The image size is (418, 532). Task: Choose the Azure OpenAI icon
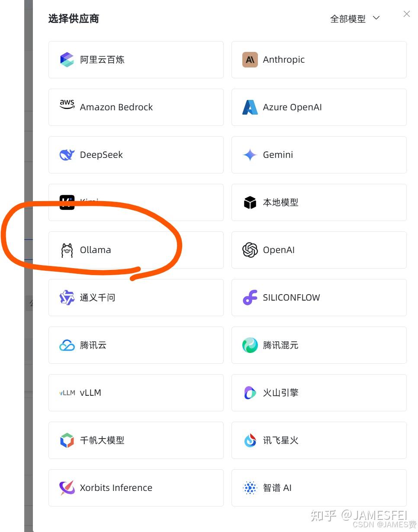(x=250, y=107)
